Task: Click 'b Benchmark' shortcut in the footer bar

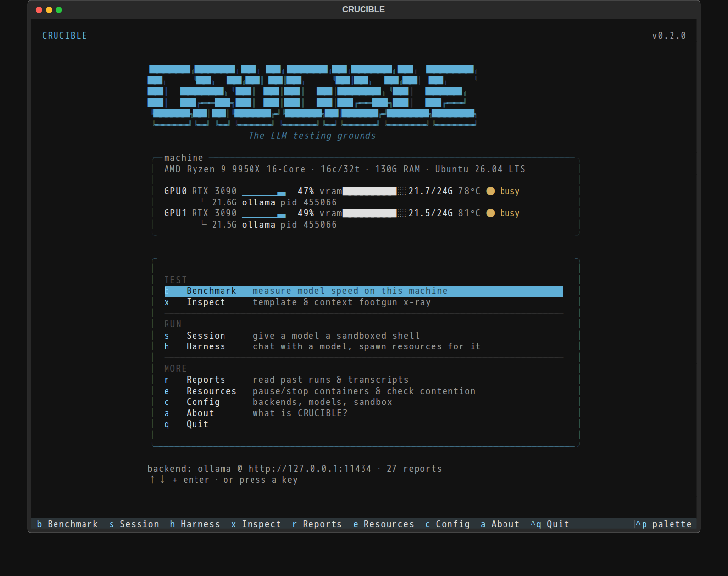Action: [67, 524]
